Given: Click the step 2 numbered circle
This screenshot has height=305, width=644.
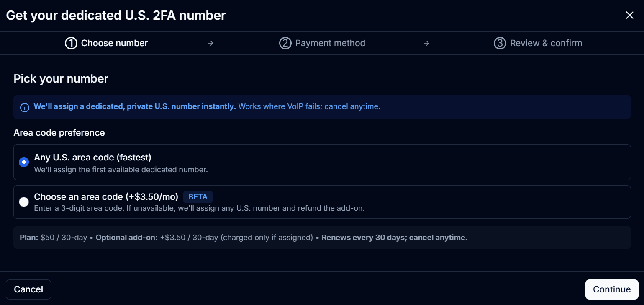Looking at the screenshot, I should pos(285,43).
